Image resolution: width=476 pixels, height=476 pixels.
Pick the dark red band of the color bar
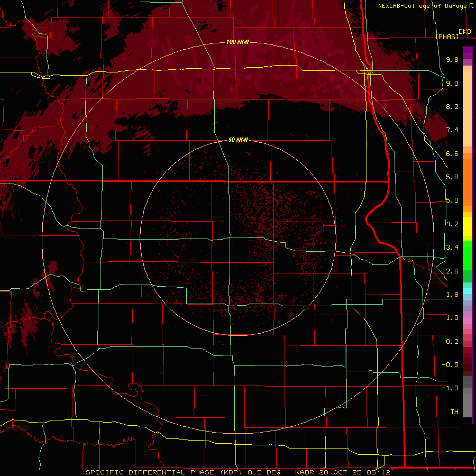467,361
